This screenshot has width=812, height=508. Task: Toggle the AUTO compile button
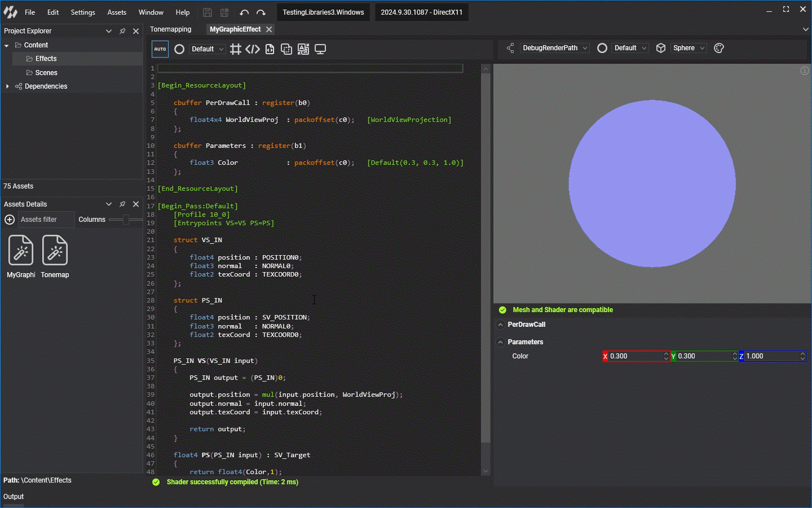click(x=160, y=49)
